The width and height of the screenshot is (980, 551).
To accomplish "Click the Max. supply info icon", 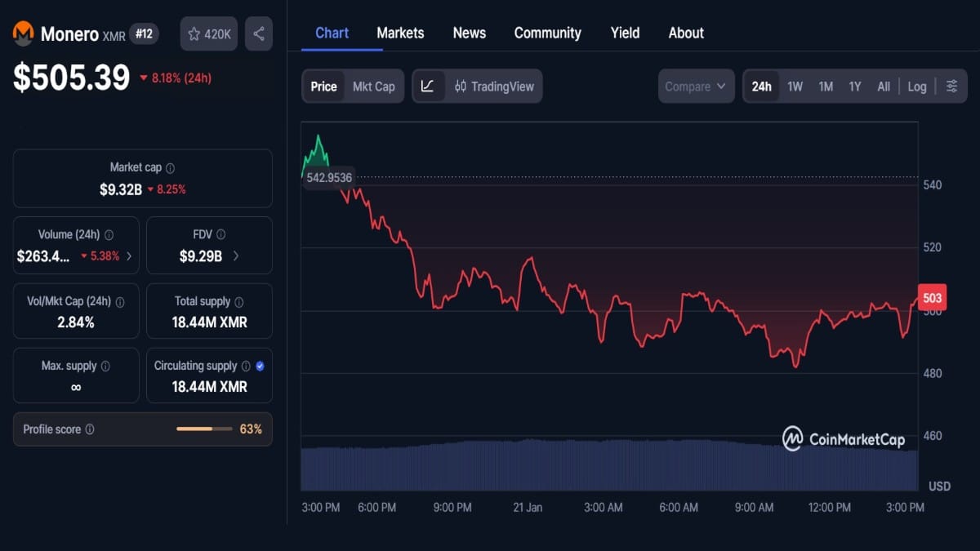I will click(105, 367).
